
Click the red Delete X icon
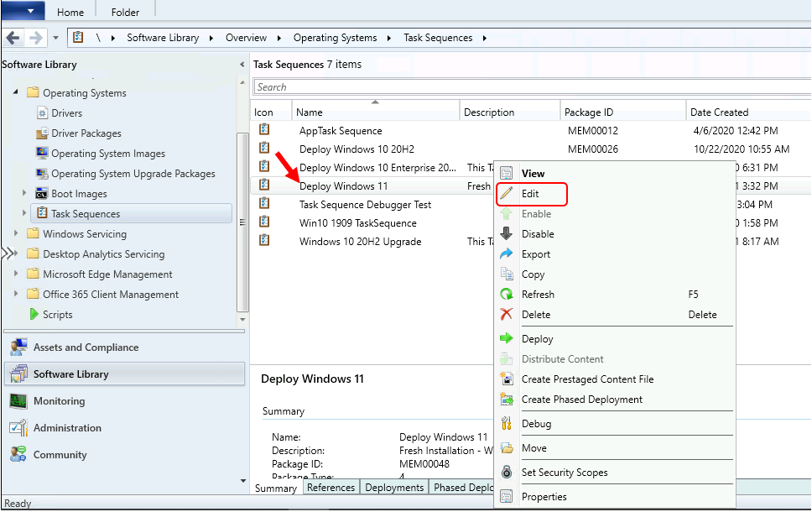pyautogui.click(x=507, y=314)
